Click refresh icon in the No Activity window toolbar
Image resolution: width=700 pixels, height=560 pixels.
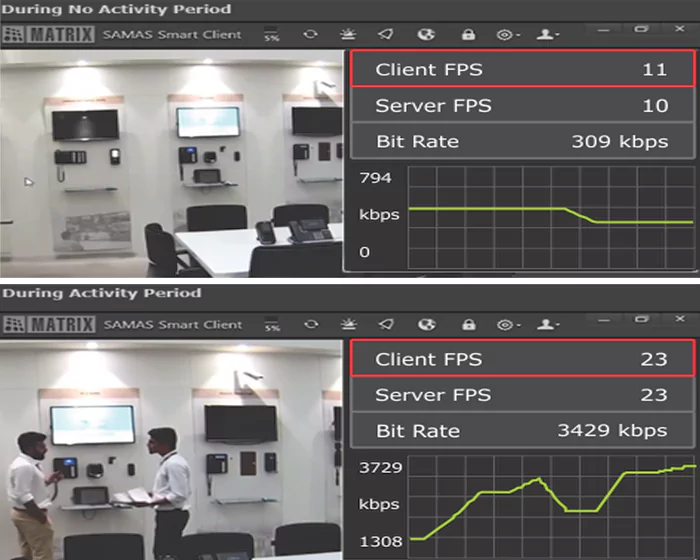pyautogui.click(x=311, y=34)
